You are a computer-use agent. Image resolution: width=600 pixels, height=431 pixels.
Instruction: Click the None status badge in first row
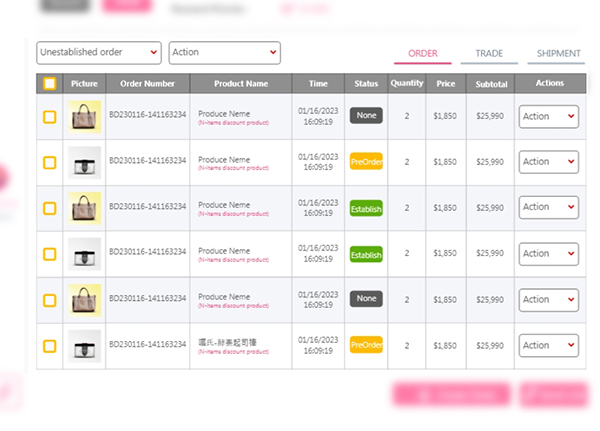pos(366,116)
